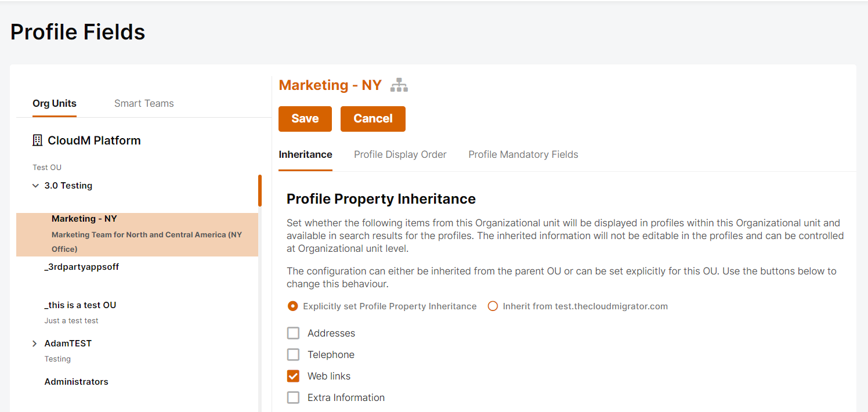Uncheck the Web links checkbox
This screenshot has width=868, height=412.
(x=293, y=376)
